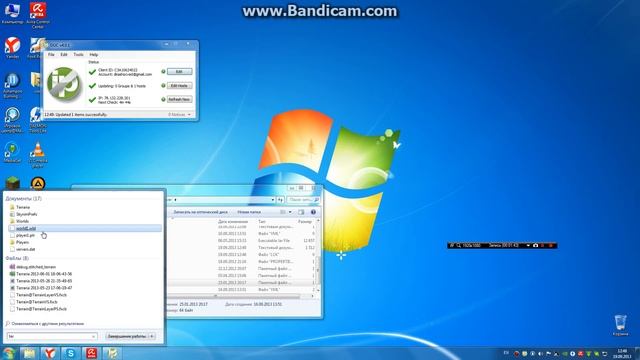Sort by Size column header in Explorer

[304, 222]
